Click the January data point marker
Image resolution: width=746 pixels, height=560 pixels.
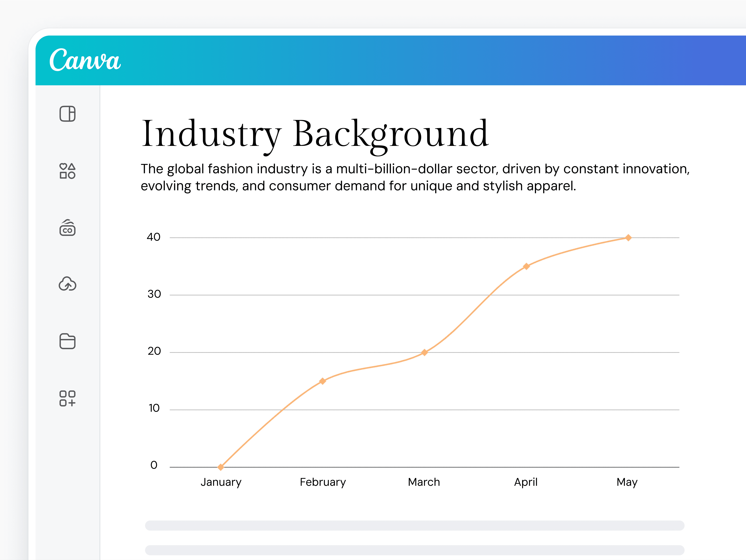[221, 467]
